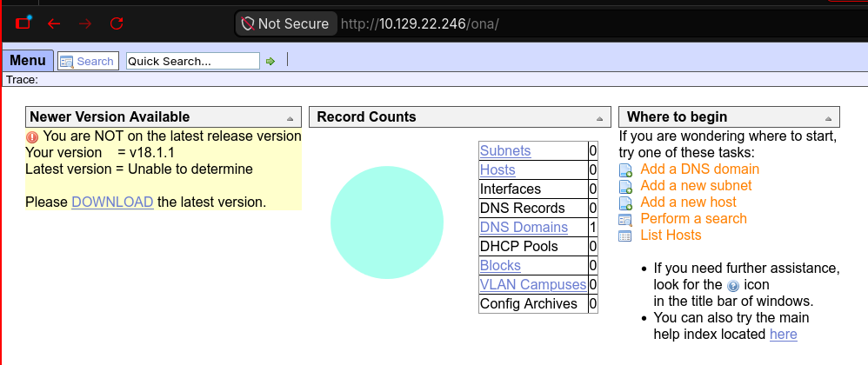Open the DNS Domains link
Viewport: 868px width, 365px height.
[x=524, y=228]
